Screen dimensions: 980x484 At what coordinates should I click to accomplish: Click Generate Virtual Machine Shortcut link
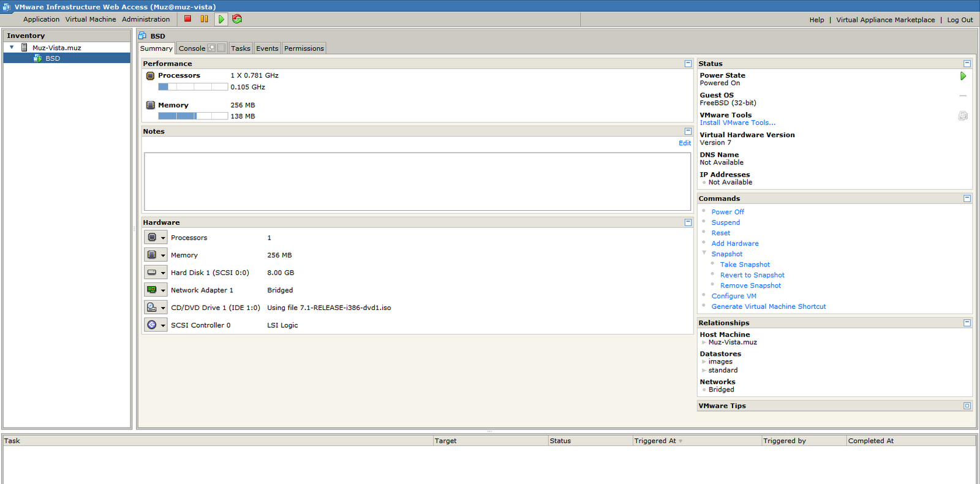(768, 306)
